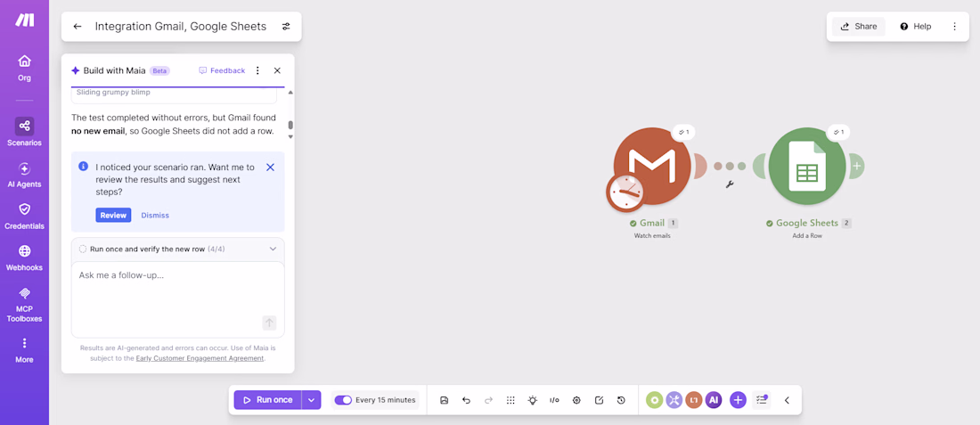
Task: Toggle the scenario scheduling switch
Action: click(343, 400)
